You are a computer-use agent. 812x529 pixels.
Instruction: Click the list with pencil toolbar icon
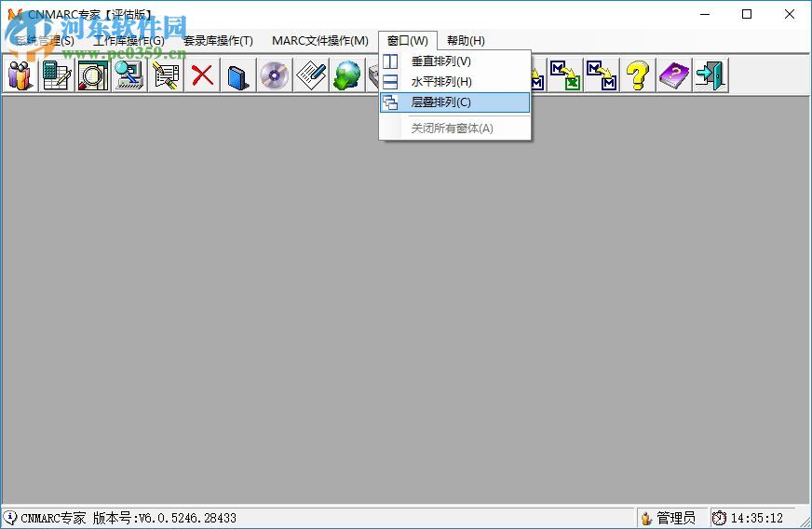[166, 75]
